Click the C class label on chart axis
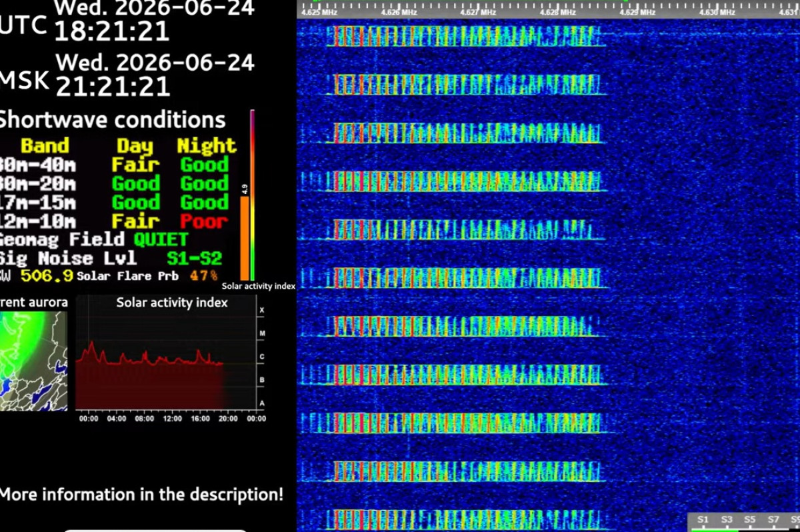This screenshot has width=800, height=532. [x=262, y=357]
